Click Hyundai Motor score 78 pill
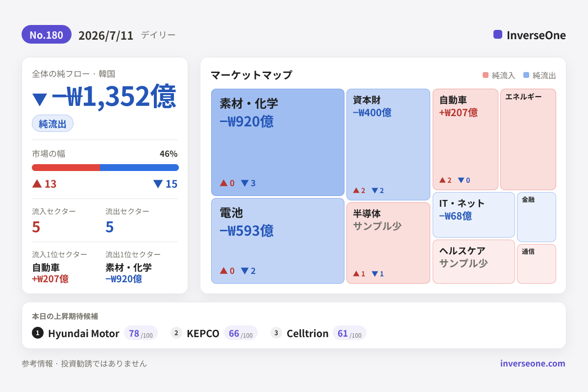The height and width of the screenshot is (392, 588). [x=141, y=333]
